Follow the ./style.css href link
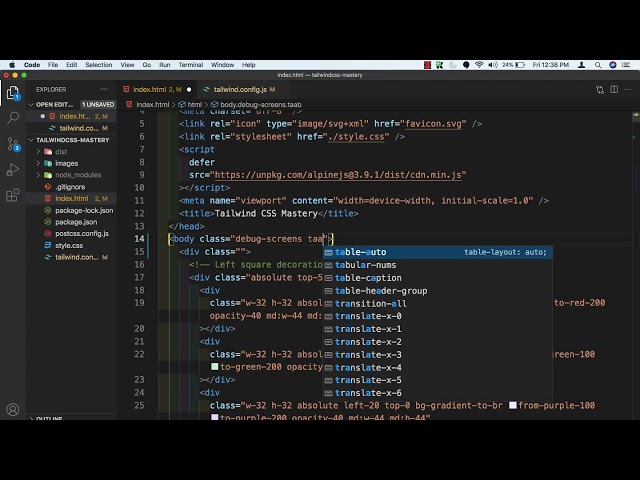The image size is (640, 480). click(356, 137)
